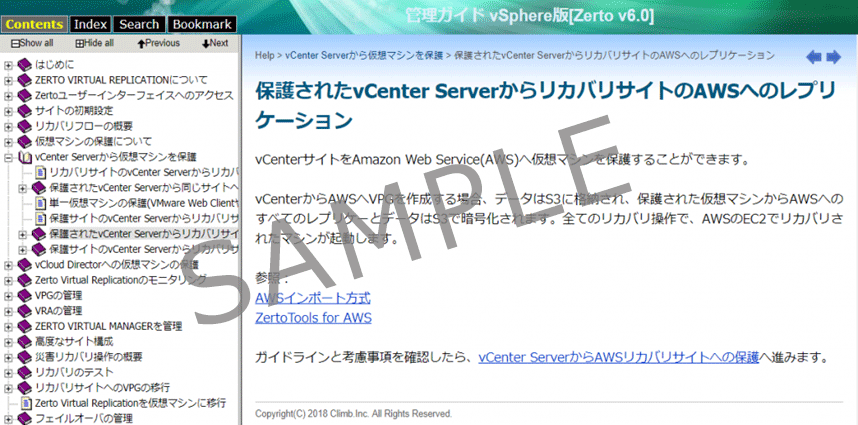Open the Index tab
858x425 pixels.
click(x=91, y=24)
